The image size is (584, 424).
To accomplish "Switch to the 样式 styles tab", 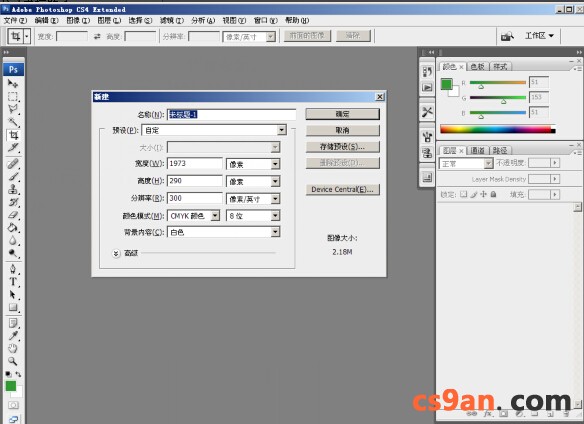I will click(x=500, y=67).
